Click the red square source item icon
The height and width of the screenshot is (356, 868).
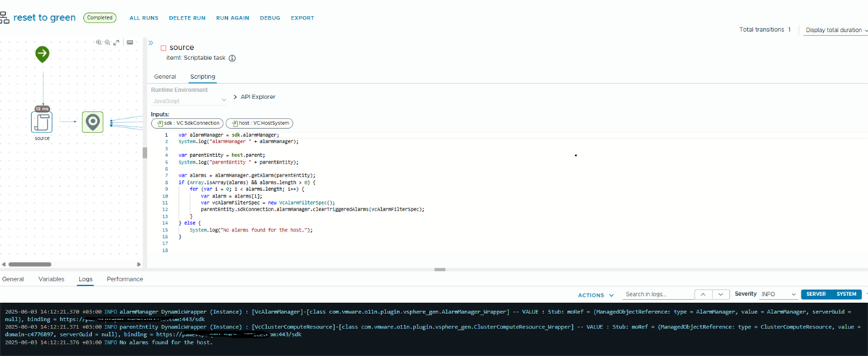pos(163,48)
